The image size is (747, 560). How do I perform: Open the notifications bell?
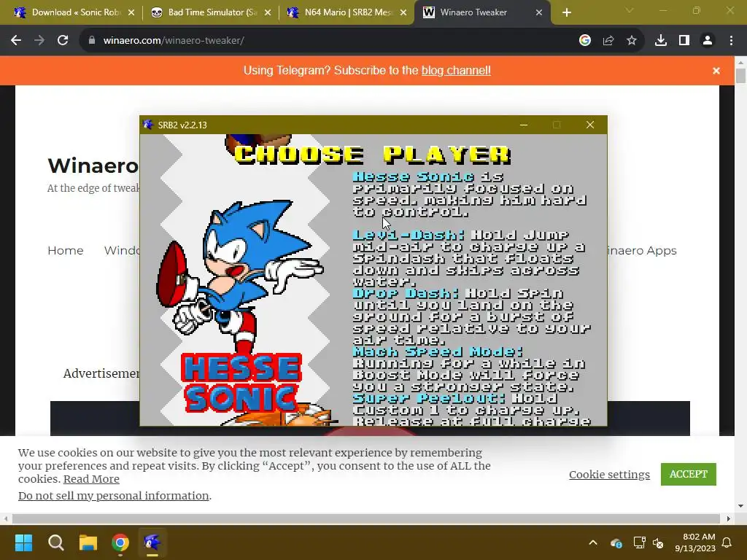727,542
